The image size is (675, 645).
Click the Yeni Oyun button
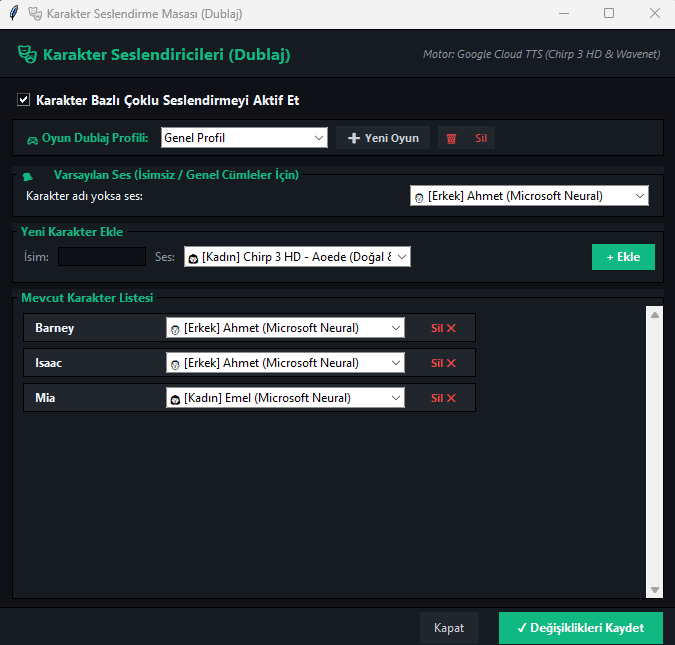pyautogui.click(x=383, y=138)
